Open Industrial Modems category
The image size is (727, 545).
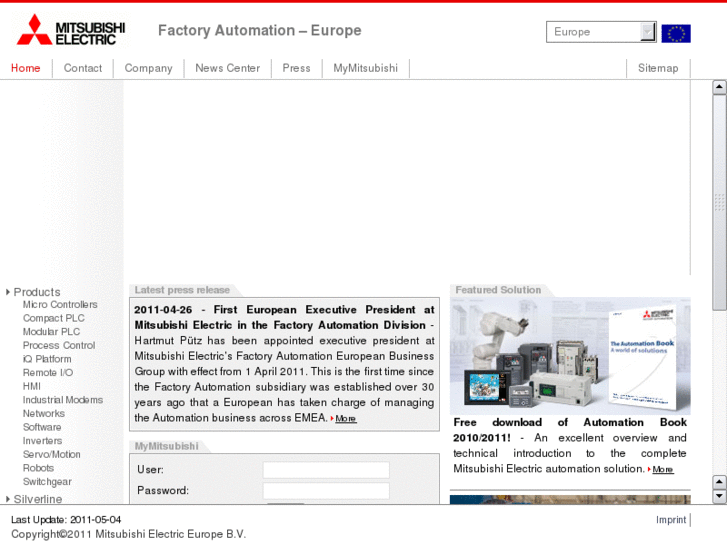click(x=63, y=400)
